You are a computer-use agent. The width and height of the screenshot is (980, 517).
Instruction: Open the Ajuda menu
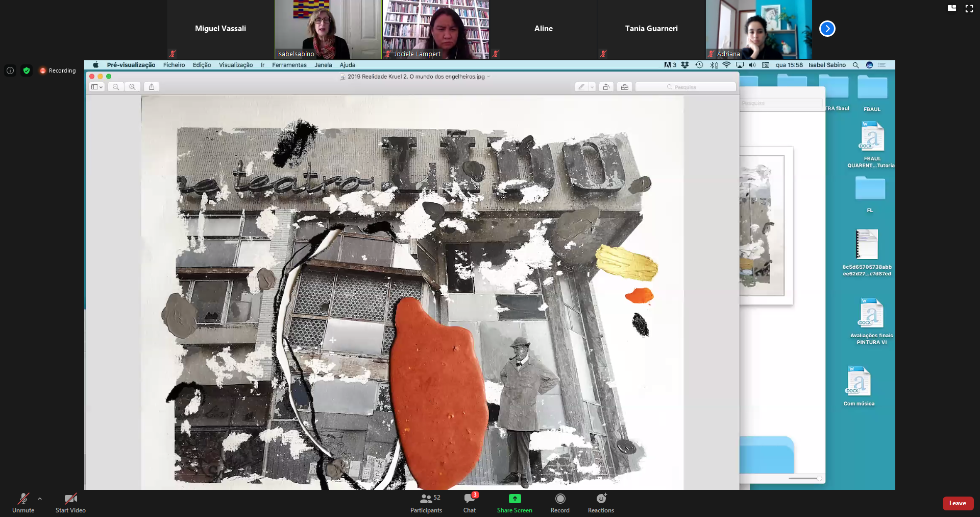click(x=348, y=65)
